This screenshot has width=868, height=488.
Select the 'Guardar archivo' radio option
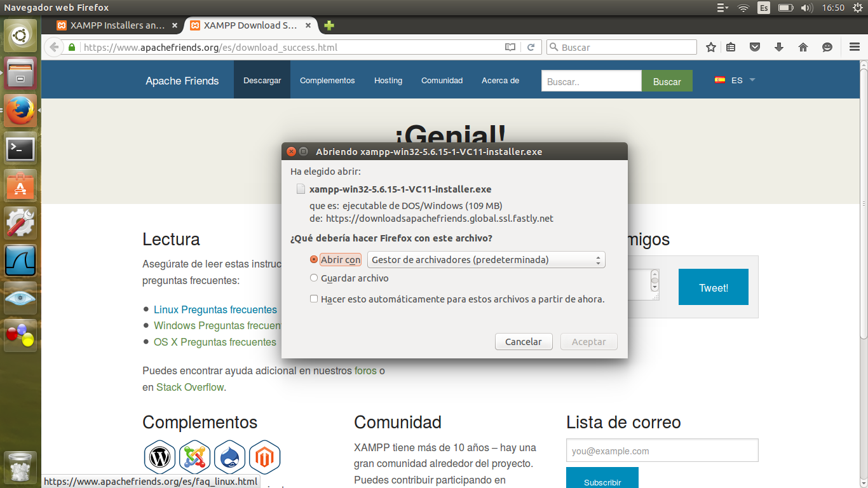tap(314, 278)
